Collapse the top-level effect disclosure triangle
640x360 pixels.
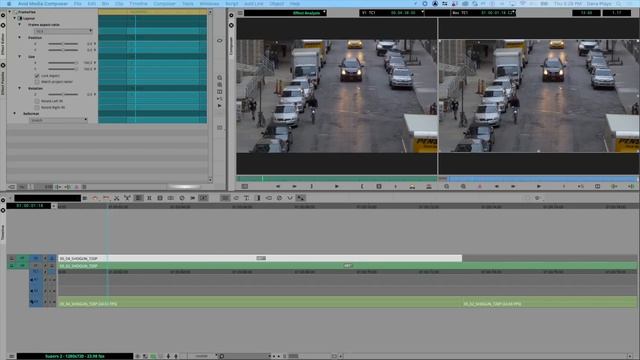(10, 12)
